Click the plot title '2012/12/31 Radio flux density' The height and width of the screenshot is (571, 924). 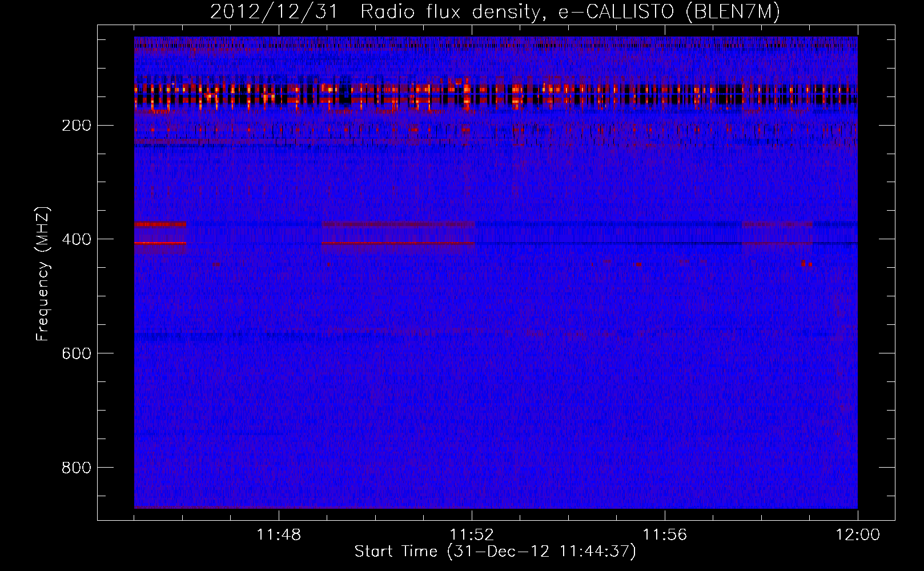pos(495,12)
